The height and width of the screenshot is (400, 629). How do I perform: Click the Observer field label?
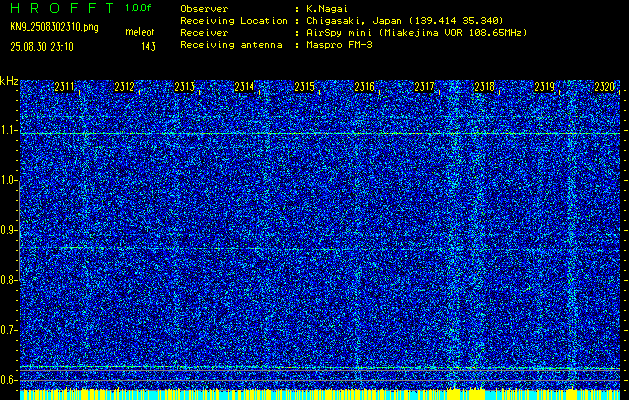(204, 8)
